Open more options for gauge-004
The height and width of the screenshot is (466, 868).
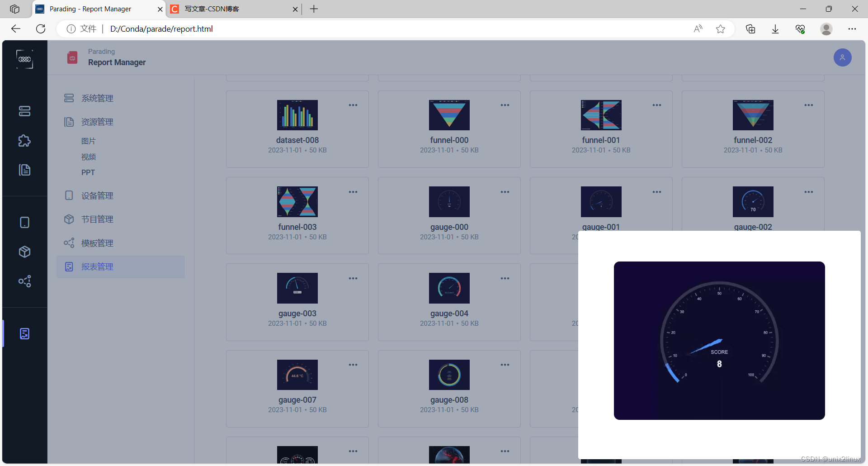(x=505, y=278)
